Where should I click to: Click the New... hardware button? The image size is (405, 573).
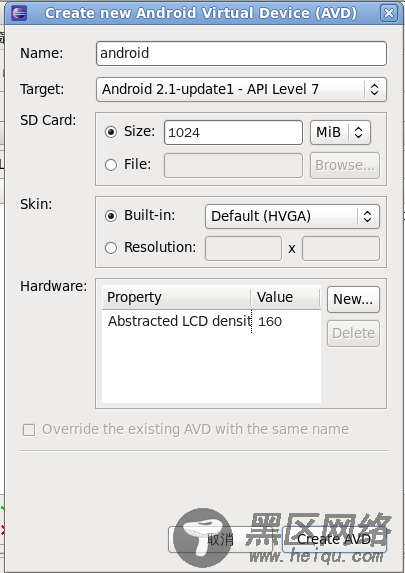click(x=353, y=300)
